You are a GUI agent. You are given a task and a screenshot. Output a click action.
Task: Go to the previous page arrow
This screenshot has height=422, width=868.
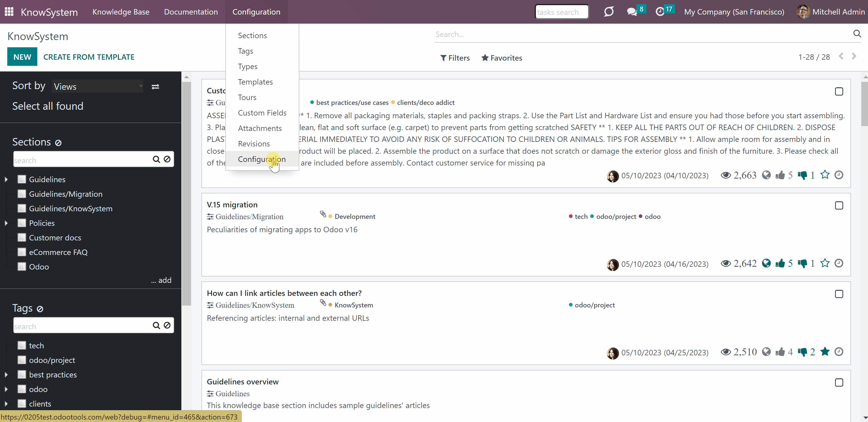coord(841,56)
